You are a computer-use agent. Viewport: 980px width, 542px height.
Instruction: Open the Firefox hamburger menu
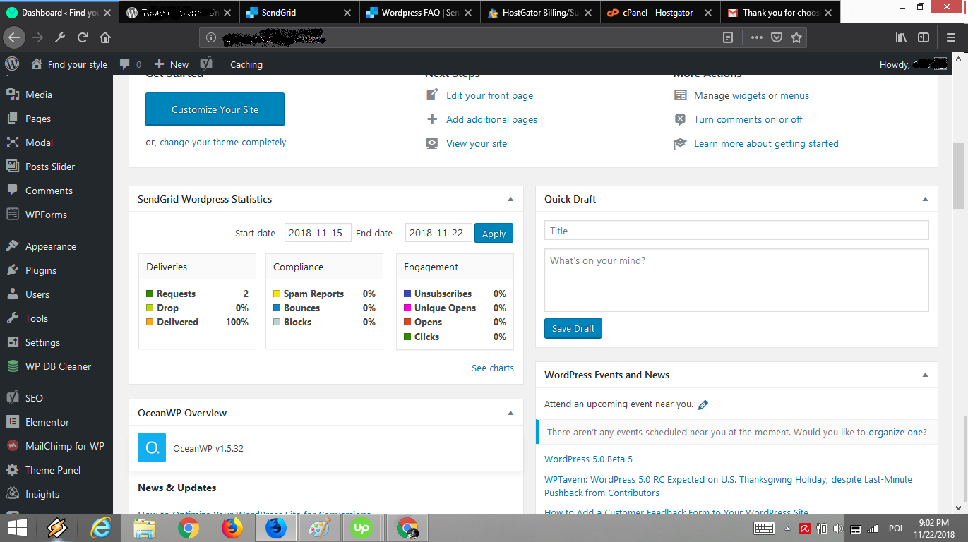click(x=951, y=38)
